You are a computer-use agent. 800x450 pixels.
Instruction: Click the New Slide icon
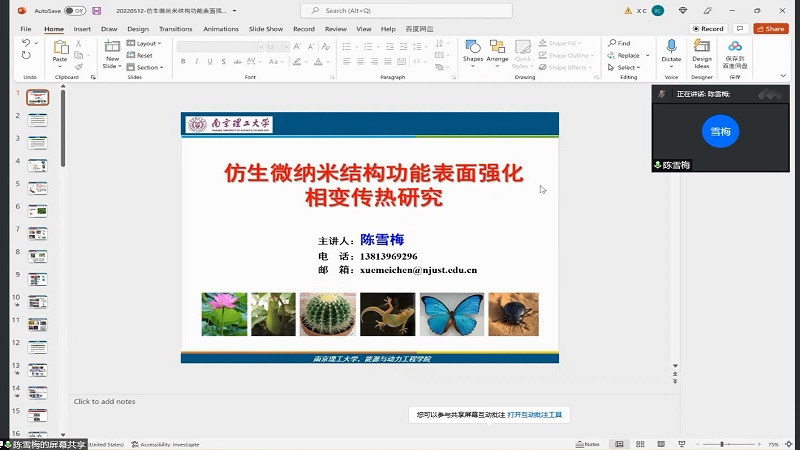[x=112, y=47]
